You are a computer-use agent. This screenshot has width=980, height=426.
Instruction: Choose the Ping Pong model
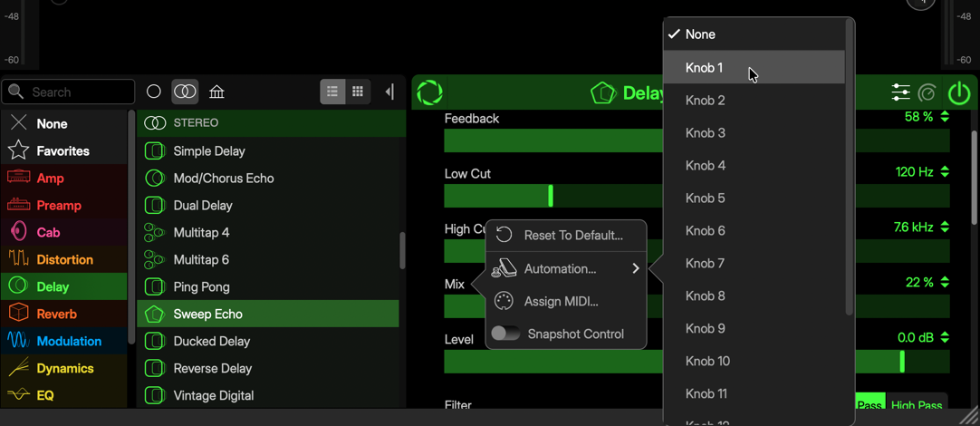(x=267, y=287)
